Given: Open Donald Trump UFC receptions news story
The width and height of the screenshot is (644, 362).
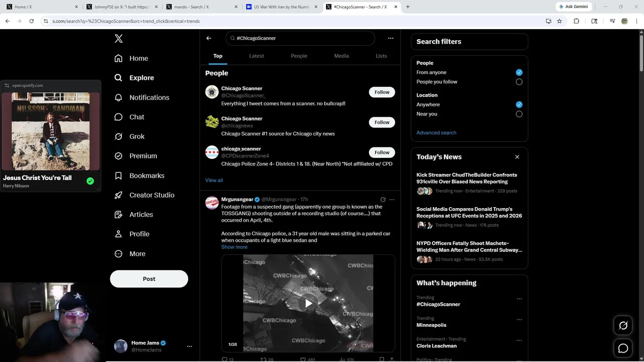Looking at the screenshot, I should coord(469,217).
